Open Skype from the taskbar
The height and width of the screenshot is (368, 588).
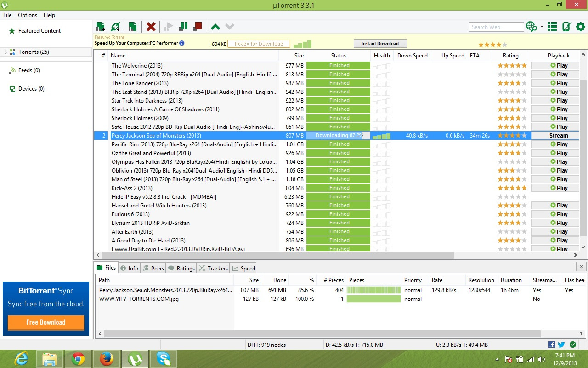pos(163,359)
